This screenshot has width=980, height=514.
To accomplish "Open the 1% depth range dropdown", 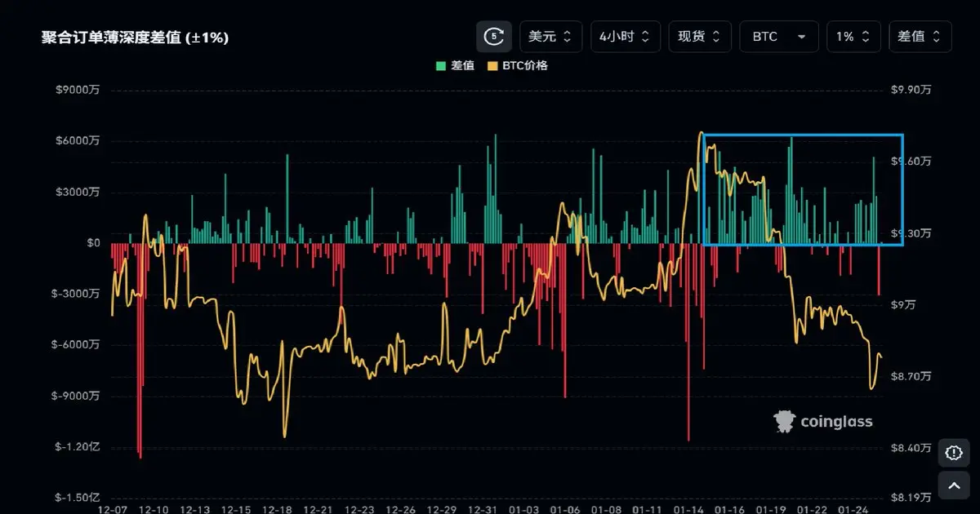I will 853,37.
